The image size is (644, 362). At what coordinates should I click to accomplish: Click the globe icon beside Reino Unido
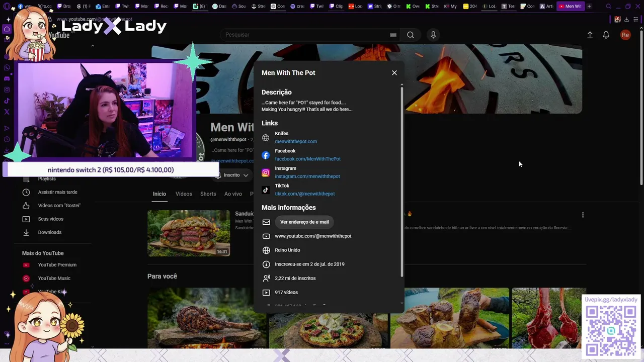coord(266,250)
